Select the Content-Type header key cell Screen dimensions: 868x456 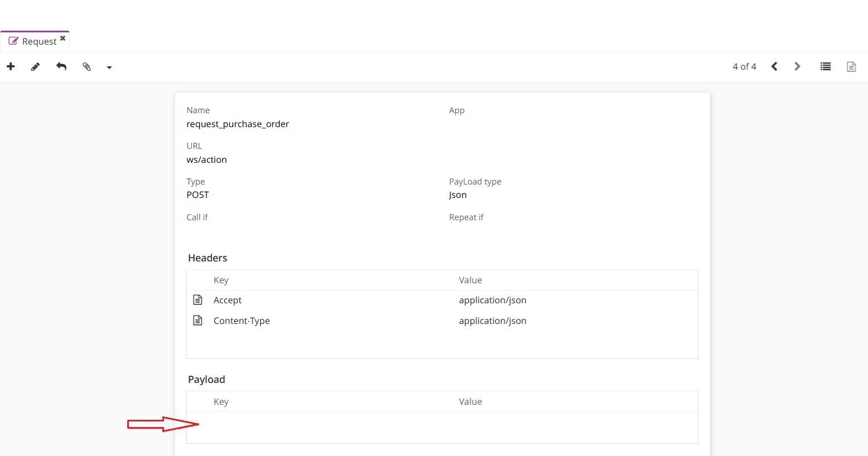pos(242,321)
